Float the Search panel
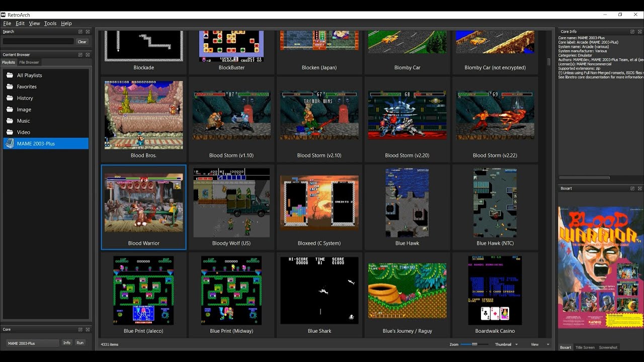This screenshot has height=362, width=644. tap(80, 32)
